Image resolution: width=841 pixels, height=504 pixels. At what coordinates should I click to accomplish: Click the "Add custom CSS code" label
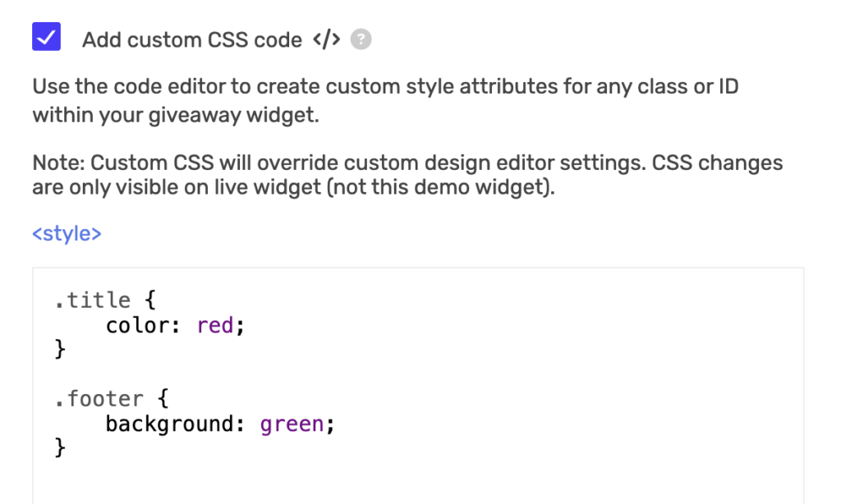192,39
